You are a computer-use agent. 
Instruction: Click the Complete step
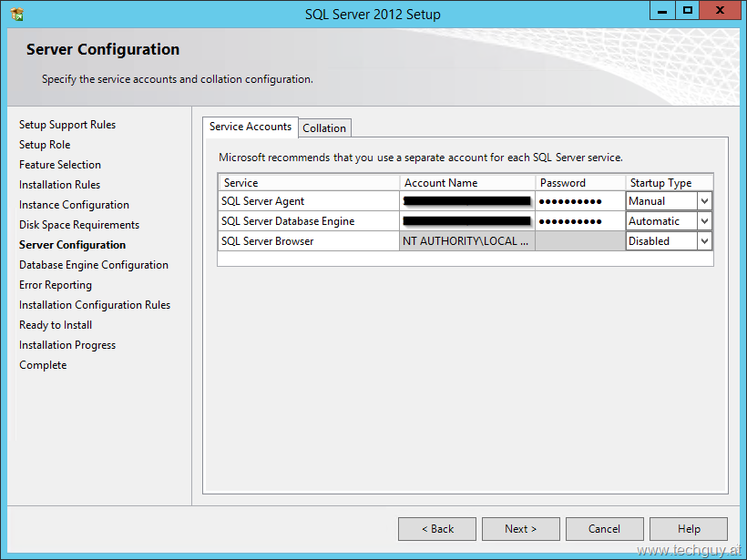pyautogui.click(x=43, y=365)
